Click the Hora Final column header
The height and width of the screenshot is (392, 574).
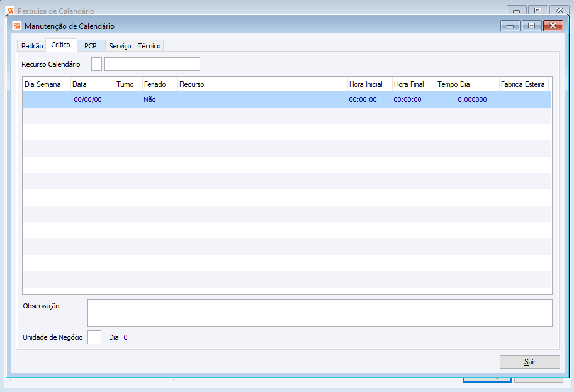tap(414, 84)
